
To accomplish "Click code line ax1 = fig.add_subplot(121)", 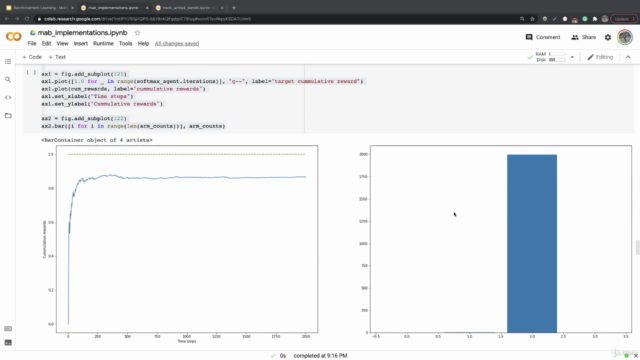I will (x=84, y=74).
